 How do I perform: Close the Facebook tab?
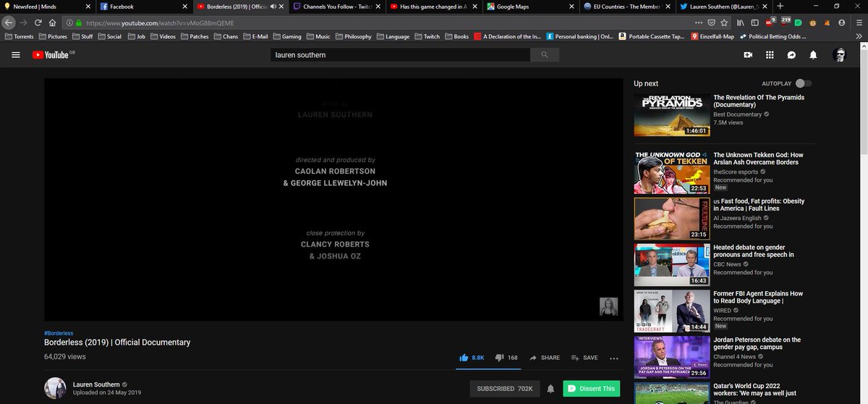tap(184, 7)
